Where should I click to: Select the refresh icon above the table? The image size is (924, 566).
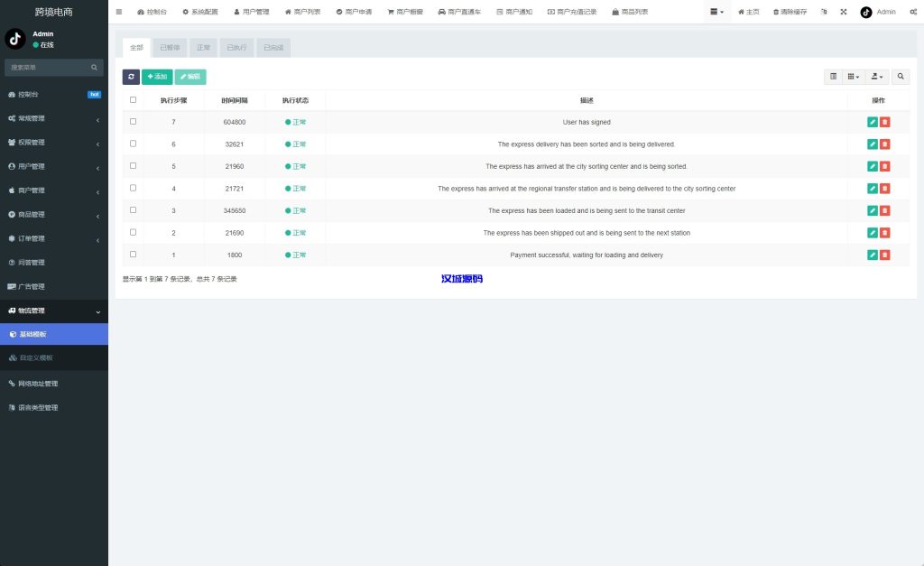131,77
